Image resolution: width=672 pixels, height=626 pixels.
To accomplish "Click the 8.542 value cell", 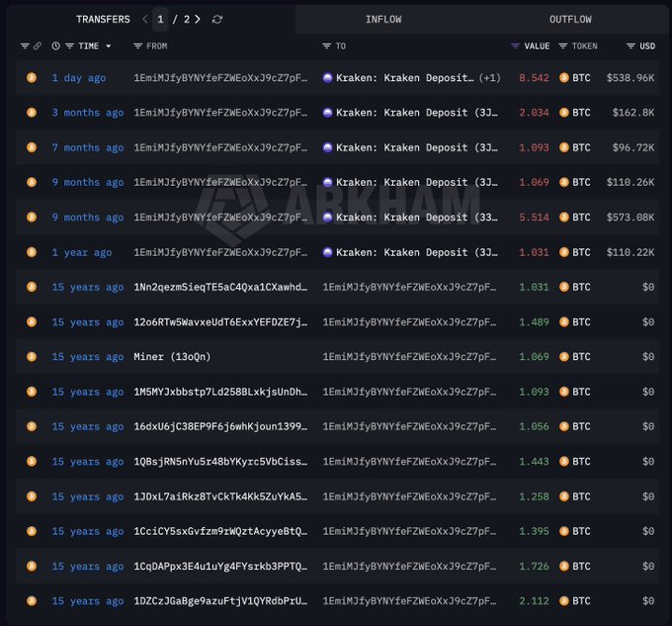I will pos(534,77).
